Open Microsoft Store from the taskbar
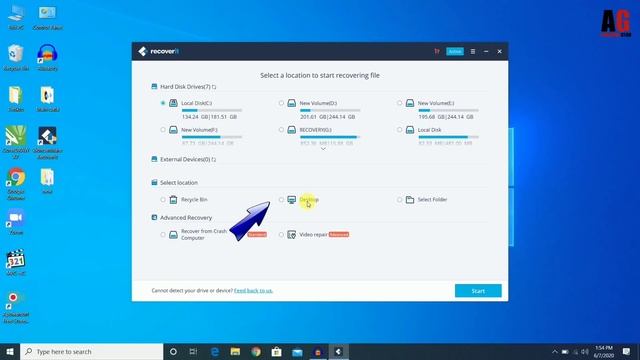Screen dimensions: 640x360 tap(276, 352)
